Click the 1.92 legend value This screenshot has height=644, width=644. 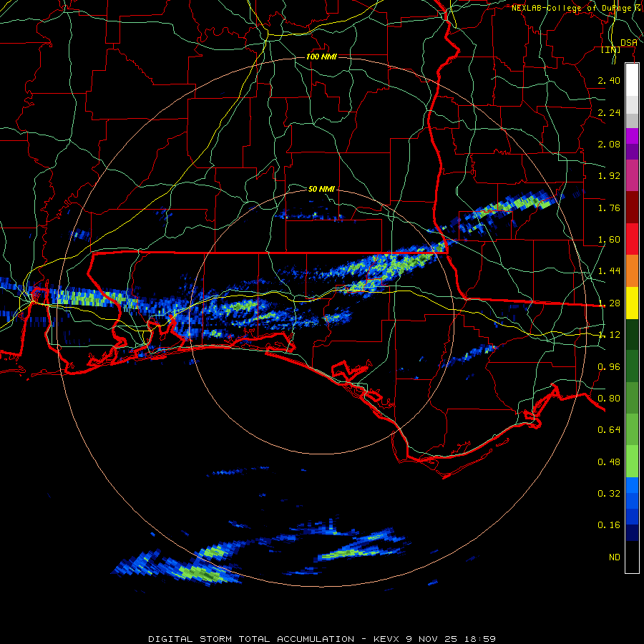[x=609, y=176]
